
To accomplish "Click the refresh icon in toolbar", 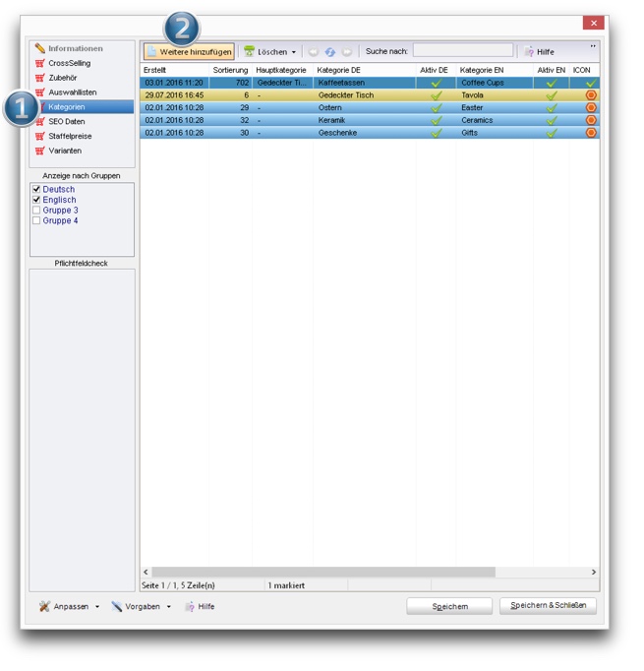I will [x=329, y=52].
